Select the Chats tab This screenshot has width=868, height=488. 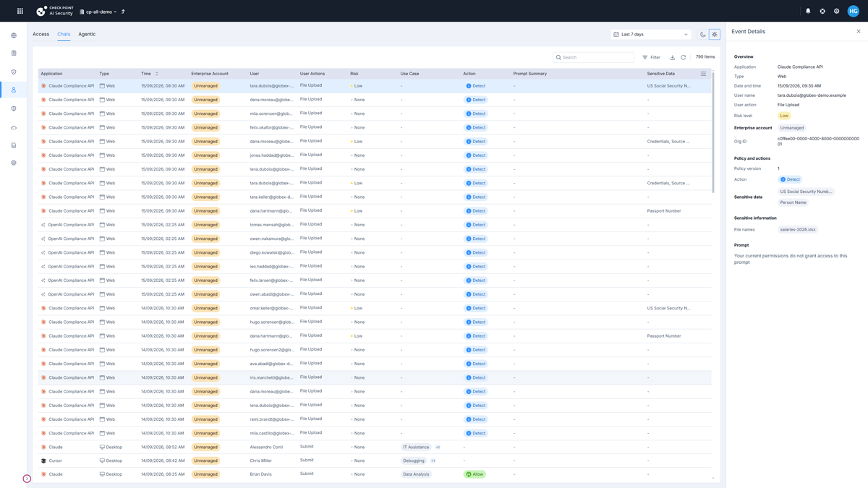(x=64, y=34)
